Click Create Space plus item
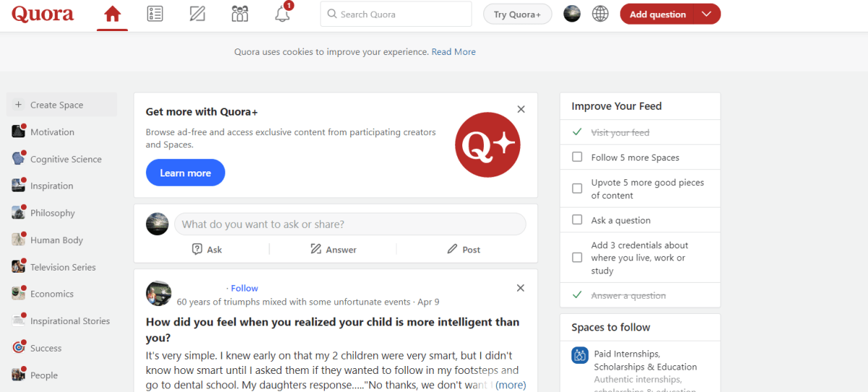868x392 pixels. point(57,105)
